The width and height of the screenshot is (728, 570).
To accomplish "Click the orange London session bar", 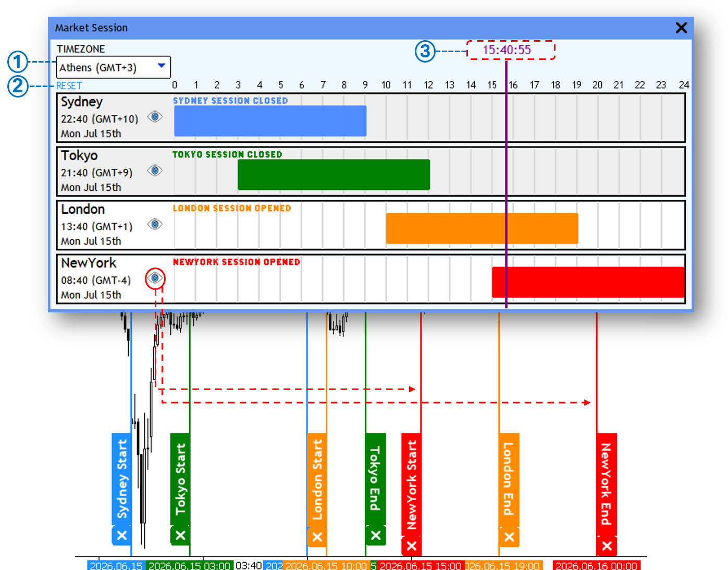I will point(482,228).
